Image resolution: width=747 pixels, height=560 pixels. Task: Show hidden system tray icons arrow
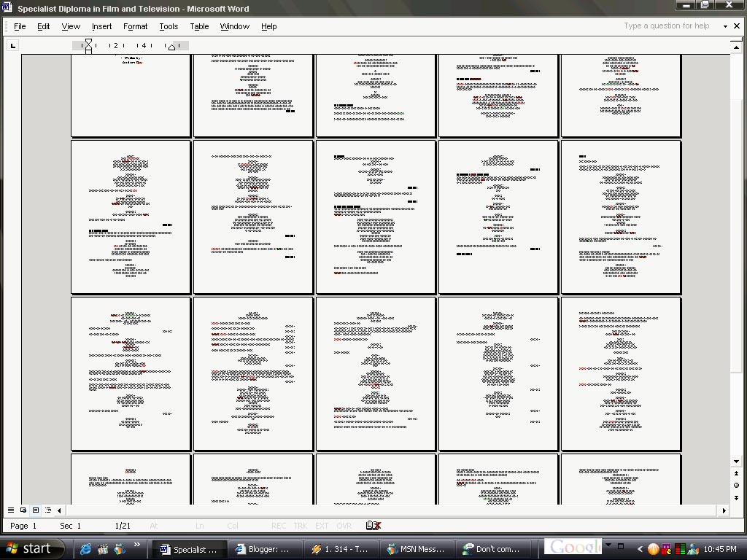(640, 549)
